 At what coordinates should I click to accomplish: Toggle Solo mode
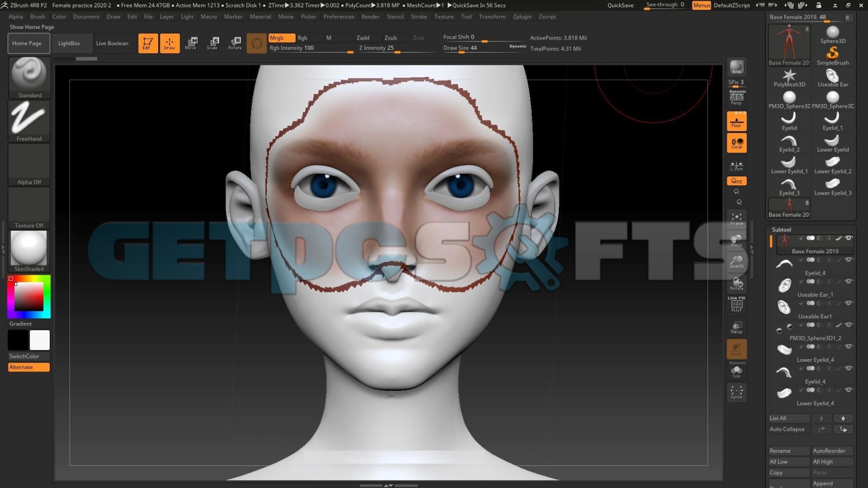tap(736, 370)
